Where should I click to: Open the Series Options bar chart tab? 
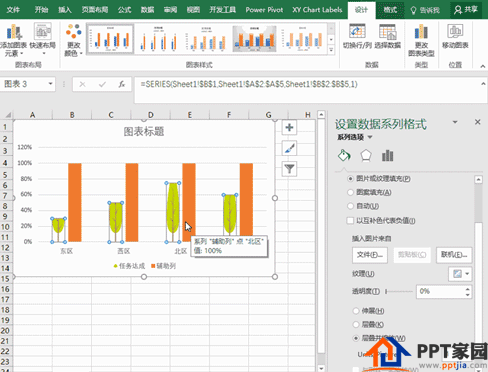click(x=387, y=155)
